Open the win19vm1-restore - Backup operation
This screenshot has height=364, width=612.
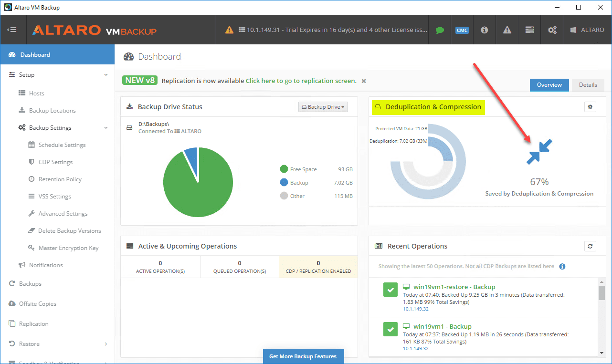[x=454, y=287]
